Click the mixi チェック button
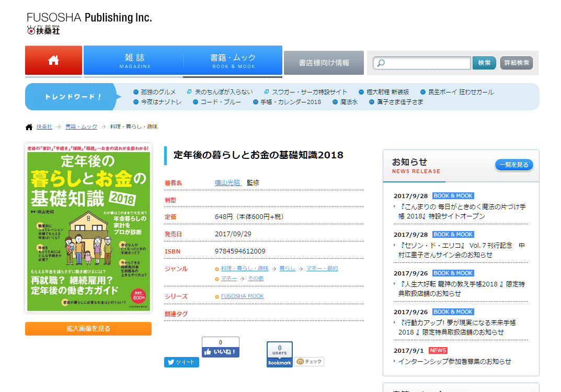Viewport: 561px width, 392px height. pos(309,362)
